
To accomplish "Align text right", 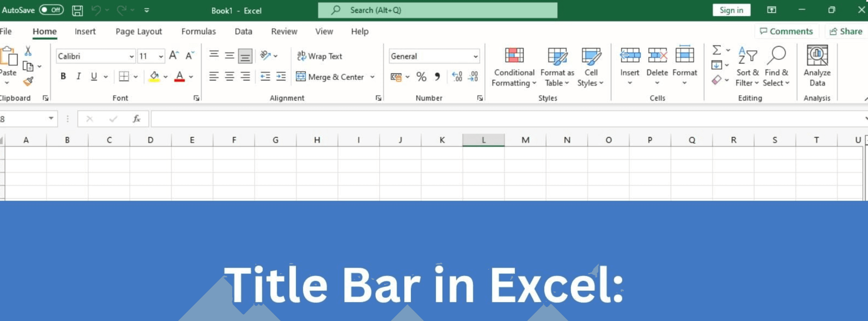I will pos(245,76).
